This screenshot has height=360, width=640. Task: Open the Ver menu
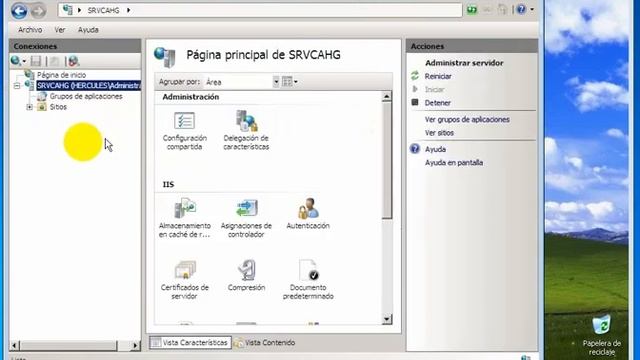(x=60, y=30)
